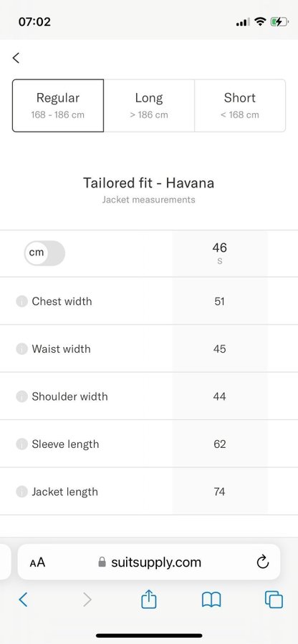Open Sleeve length info icon

[21, 444]
